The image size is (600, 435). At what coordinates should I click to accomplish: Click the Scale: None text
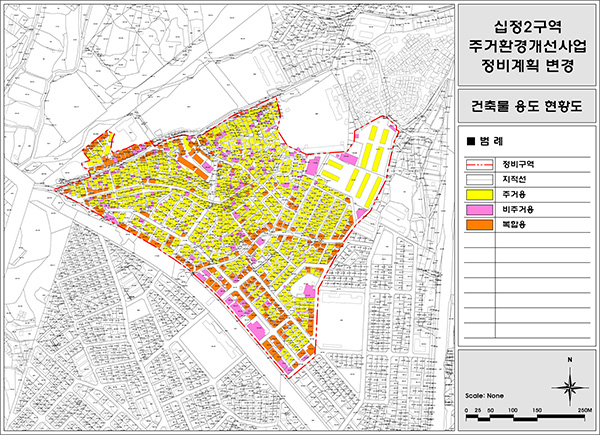pos(488,396)
